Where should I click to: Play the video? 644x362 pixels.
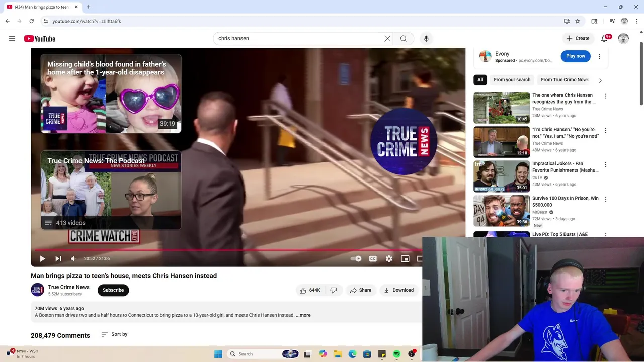pos(42,258)
